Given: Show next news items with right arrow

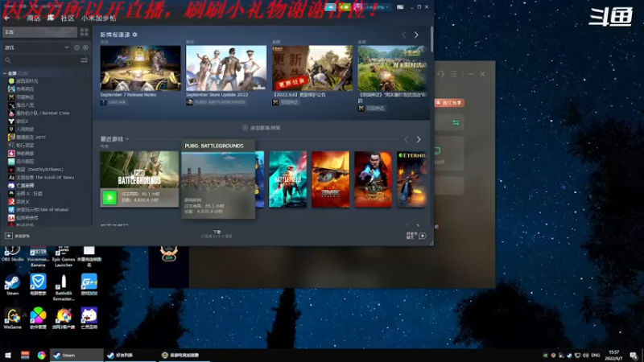Looking at the screenshot, I should pos(416,35).
